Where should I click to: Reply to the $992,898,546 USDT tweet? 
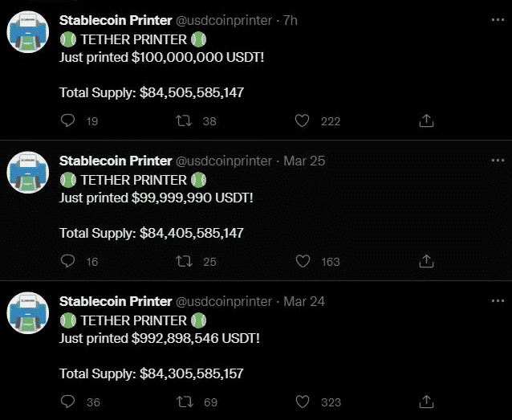point(68,402)
